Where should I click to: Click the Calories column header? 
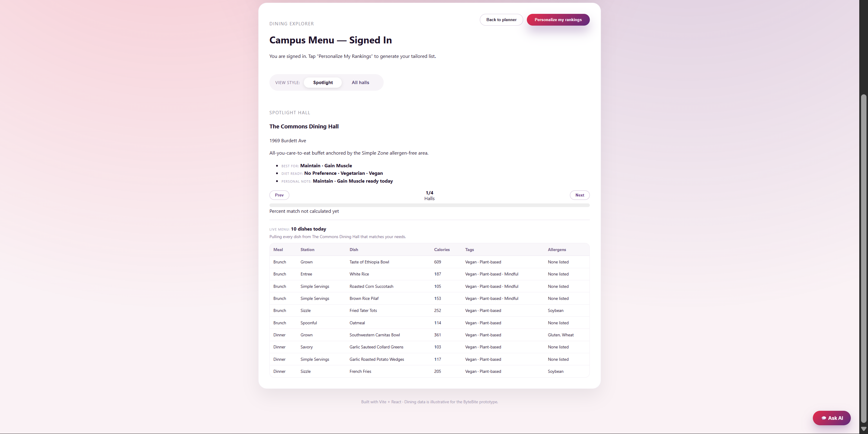point(442,250)
